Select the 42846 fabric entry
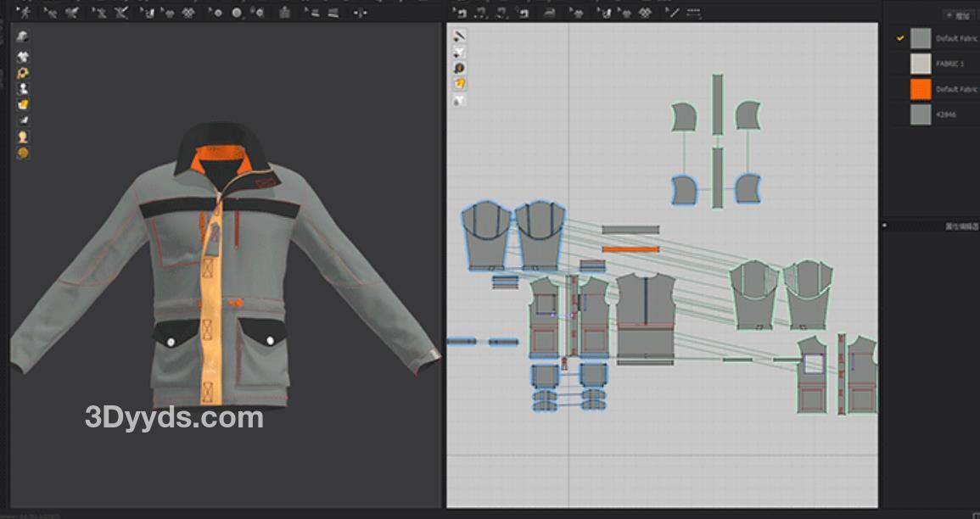Image resolution: width=980 pixels, height=519 pixels. click(945, 114)
